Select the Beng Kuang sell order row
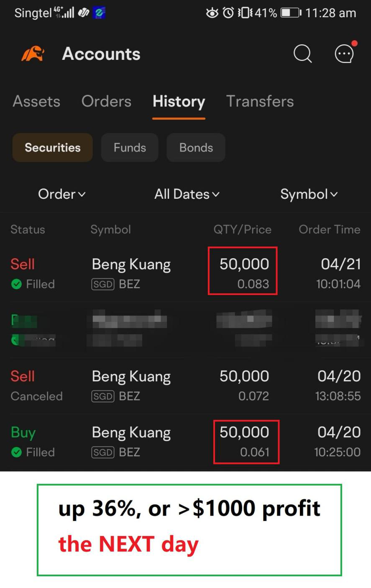Image resolution: width=371 pixels, height=588 pixels. pyautogui.click(x=130, y=272)
